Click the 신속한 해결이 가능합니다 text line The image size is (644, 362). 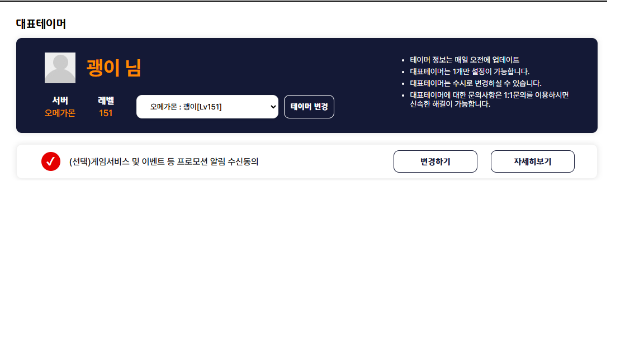pos(450,104)
